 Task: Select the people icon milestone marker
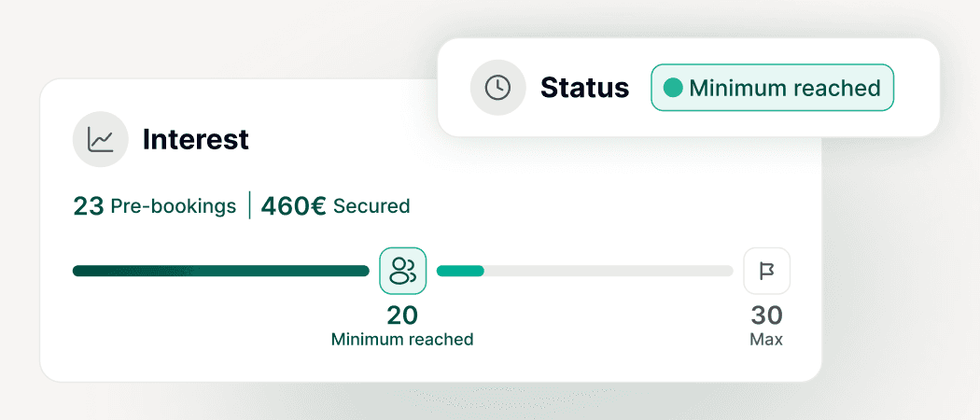click(x=402, y=271)
